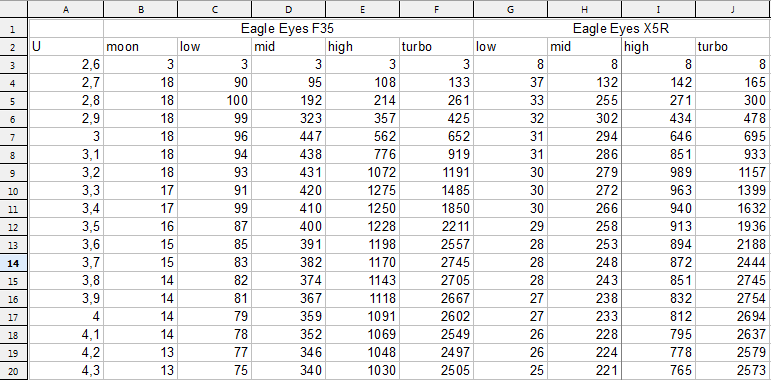771x380 pixels.
Task: Click cell containing 646
Action: coord(658,137)
